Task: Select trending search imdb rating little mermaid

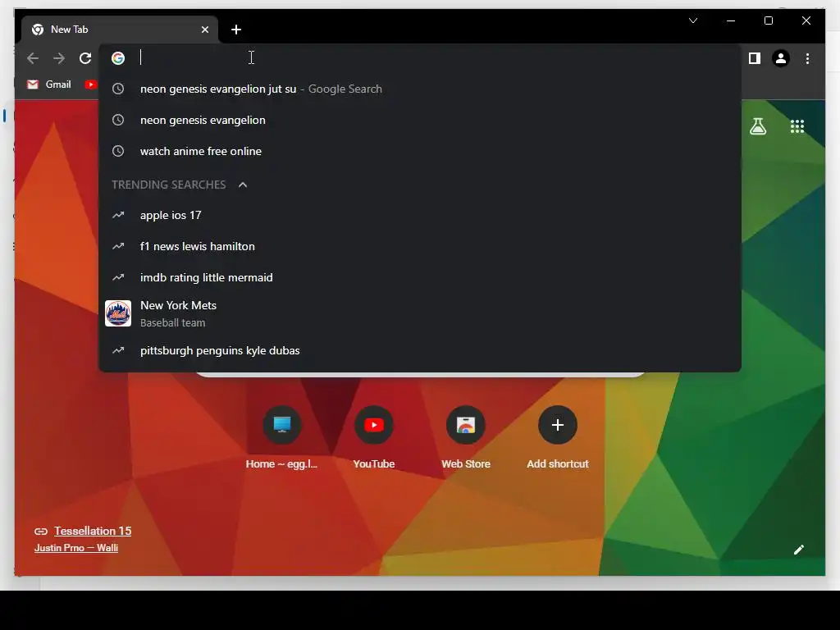Action: coord(420,277)
